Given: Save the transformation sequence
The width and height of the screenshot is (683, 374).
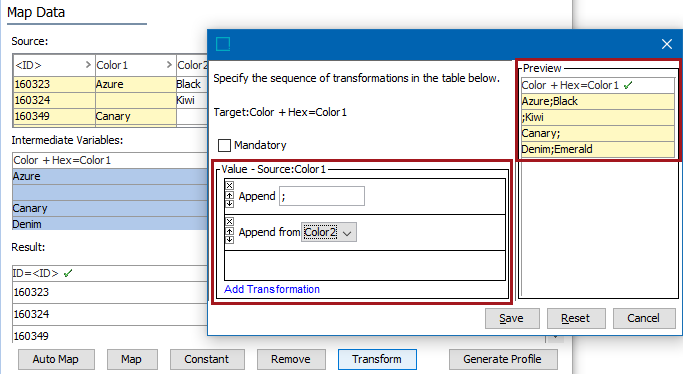Looking at the screenshot, I should pyautogui.click(x=512, y=318).
